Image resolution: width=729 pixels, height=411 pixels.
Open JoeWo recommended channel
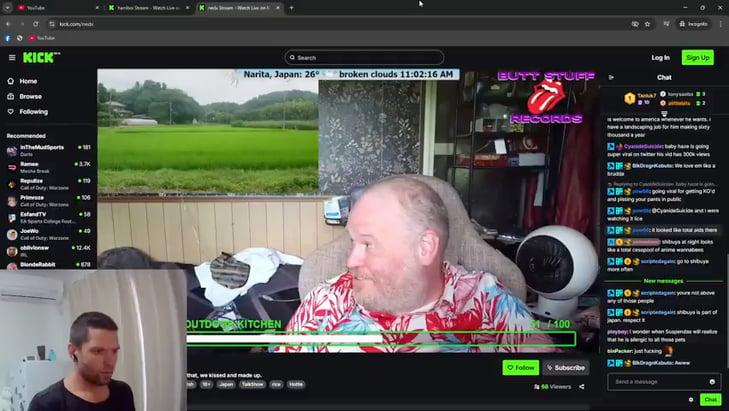[x=48, y=234]
